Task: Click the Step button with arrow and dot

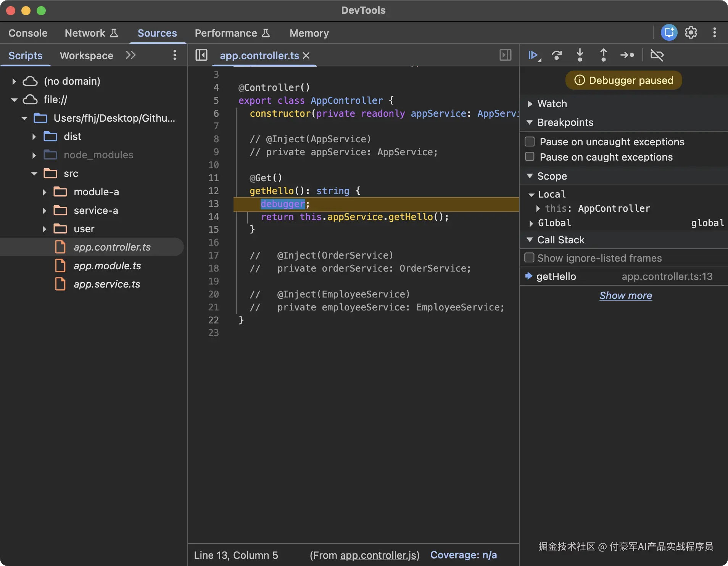Action: pos(627,55)
